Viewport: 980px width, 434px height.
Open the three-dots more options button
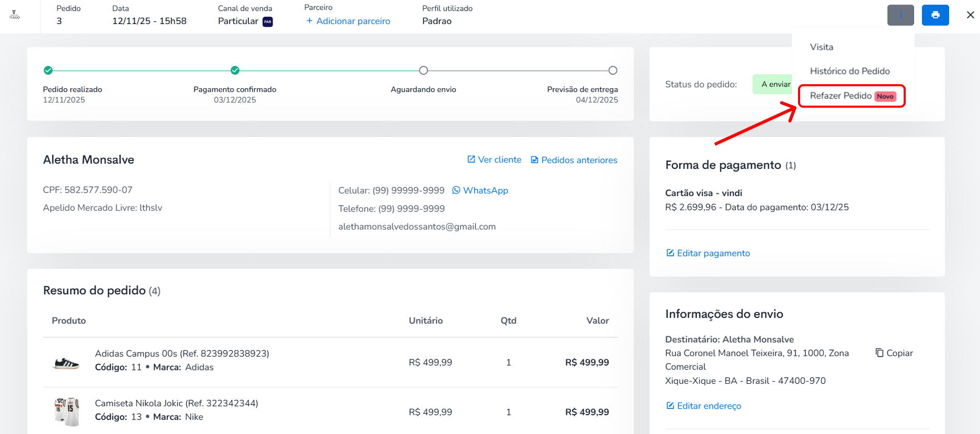[x=901, y=15]
